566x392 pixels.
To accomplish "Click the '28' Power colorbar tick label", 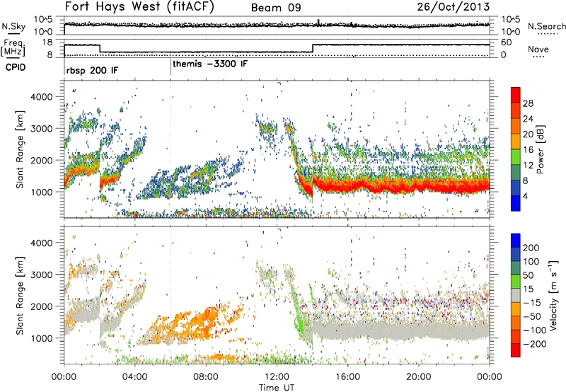I will pos(528,103).
